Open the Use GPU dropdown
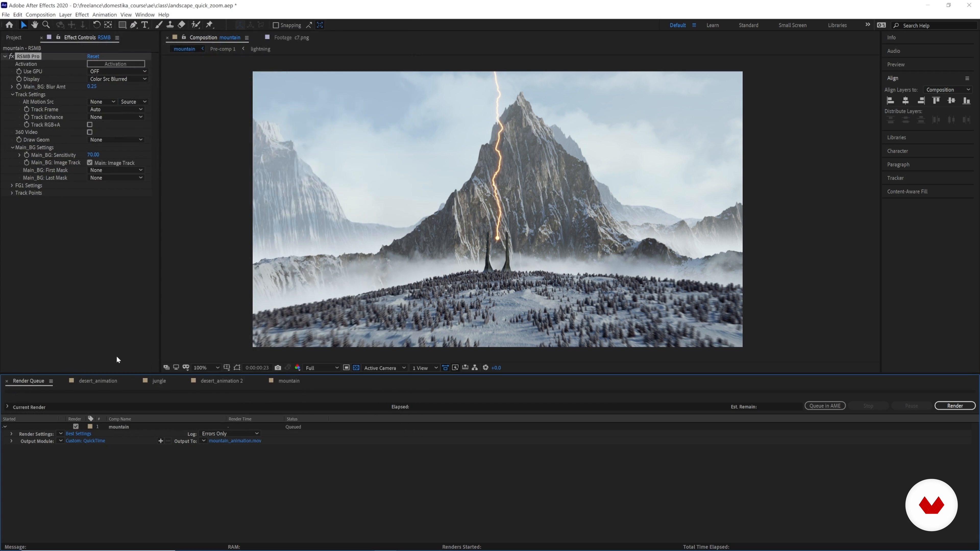Image resolution: width=980 pixels, height=551 pixels. (118, 71)
